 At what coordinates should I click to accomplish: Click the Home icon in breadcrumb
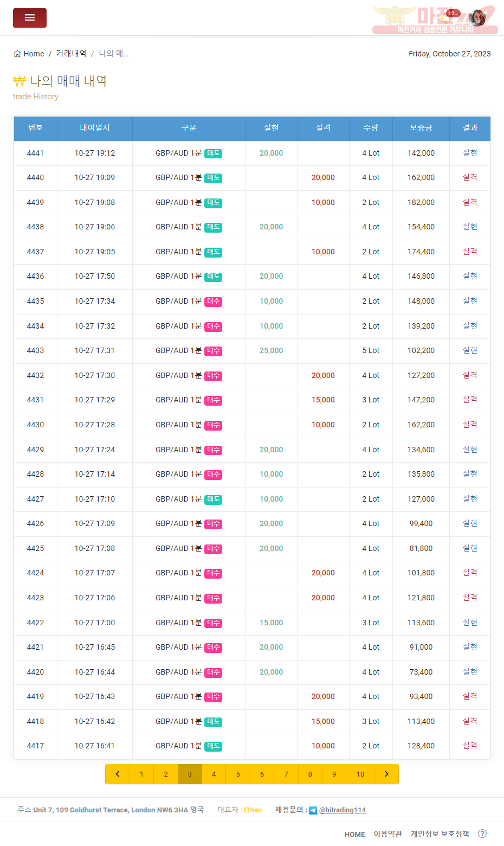point(17,54)
